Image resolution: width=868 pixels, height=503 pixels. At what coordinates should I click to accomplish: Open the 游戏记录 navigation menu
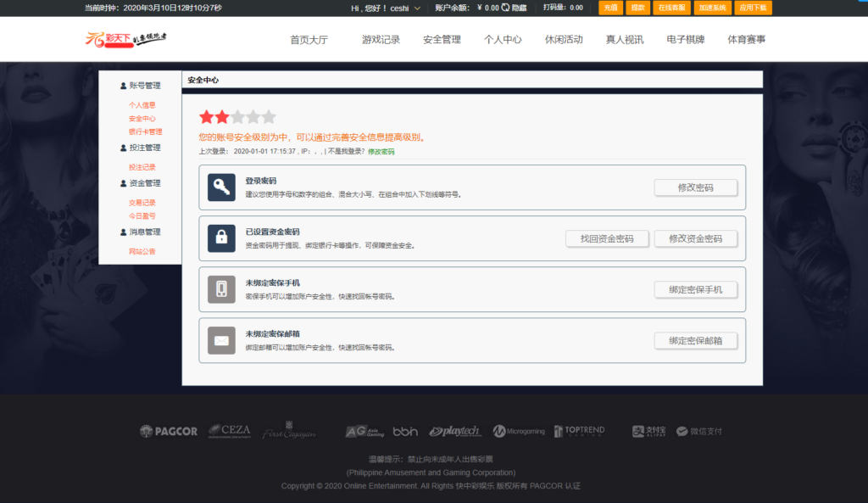coord(381,40)
